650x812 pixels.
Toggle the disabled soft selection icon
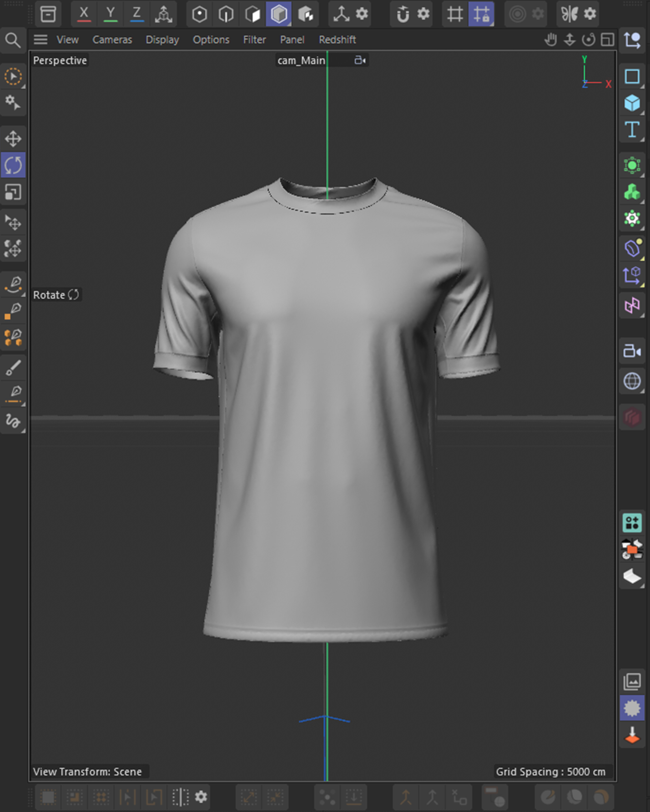517,14
